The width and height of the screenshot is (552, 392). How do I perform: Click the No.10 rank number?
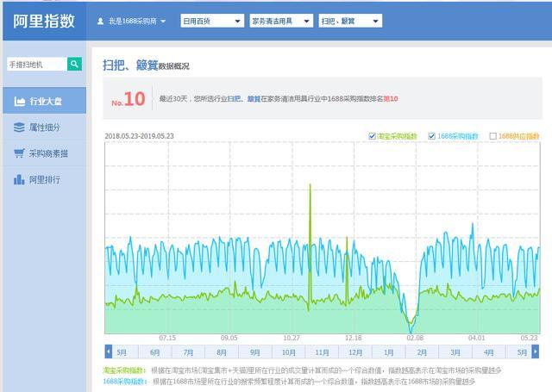coord(129,99)
